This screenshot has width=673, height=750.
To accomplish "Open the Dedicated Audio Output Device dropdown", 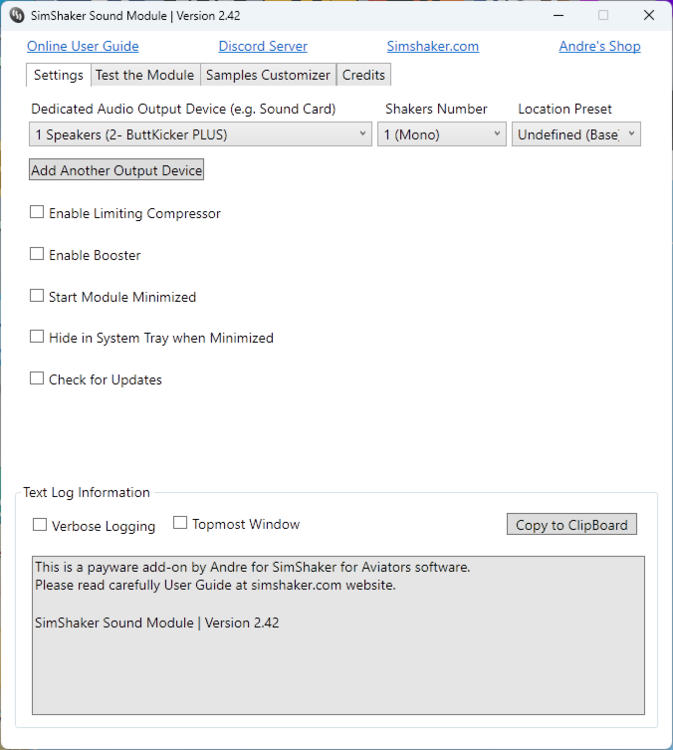I will click(x=201, y=135).
